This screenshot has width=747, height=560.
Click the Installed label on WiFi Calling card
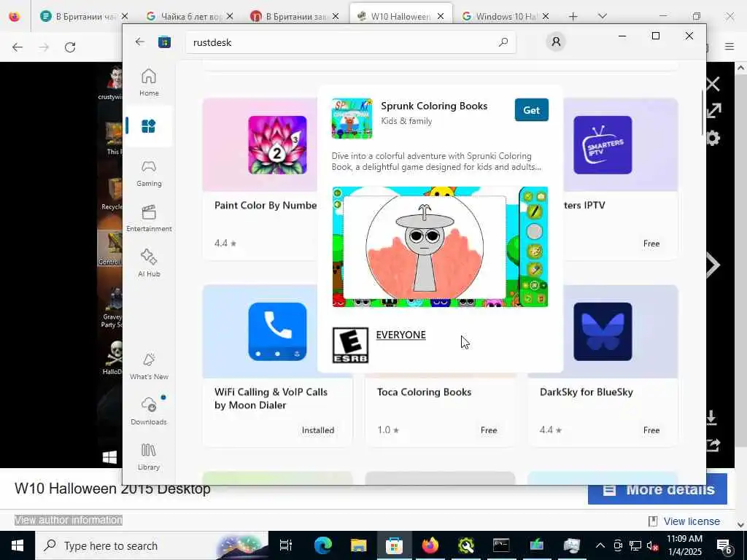pos(318,430)
